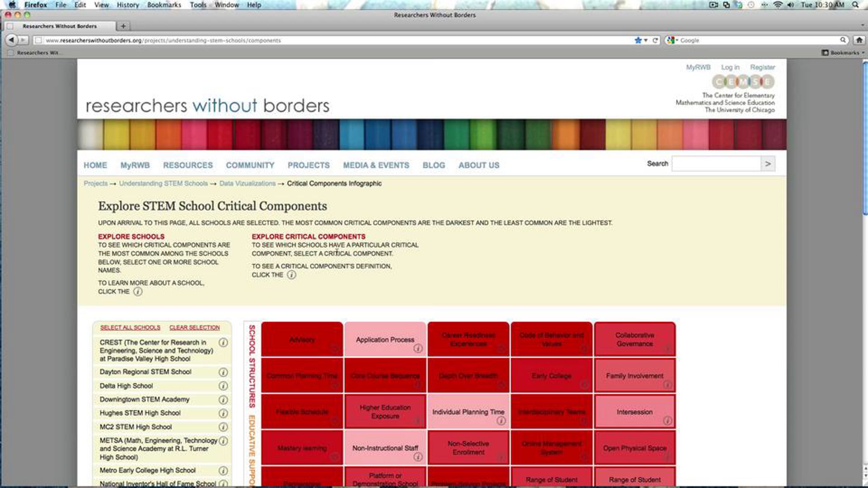Switch to the Researchers Without Borders tab
868x488 pixels.
click(60, 26)
